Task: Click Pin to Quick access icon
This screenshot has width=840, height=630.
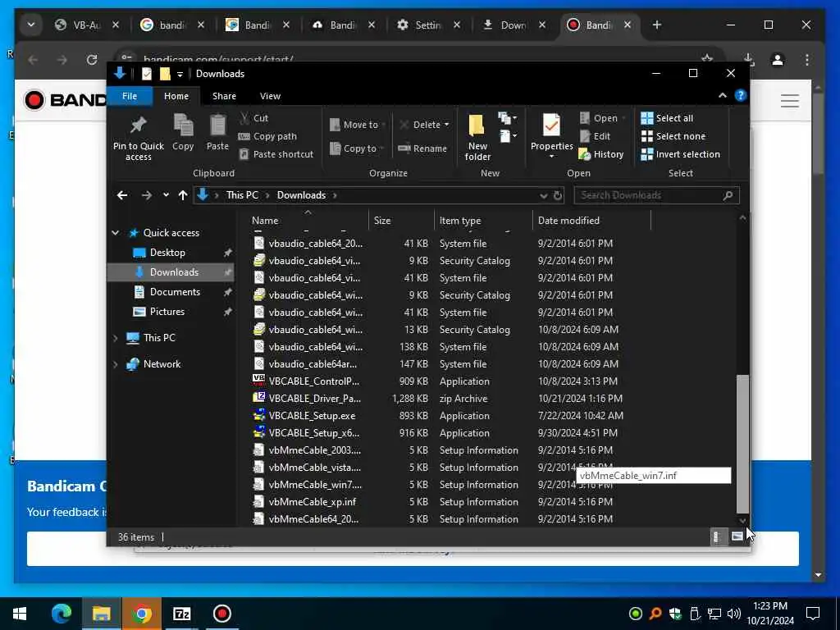Action: coord(138,137)
